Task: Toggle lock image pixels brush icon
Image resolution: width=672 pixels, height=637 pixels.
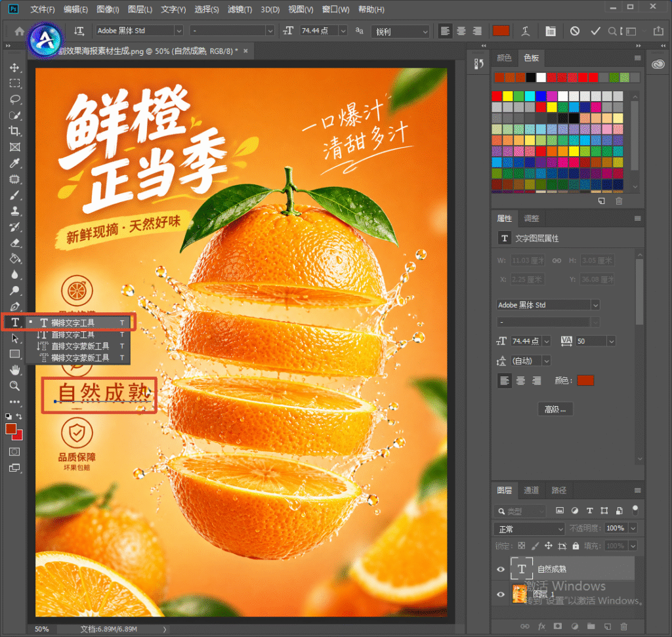Action: coord(535,546)
